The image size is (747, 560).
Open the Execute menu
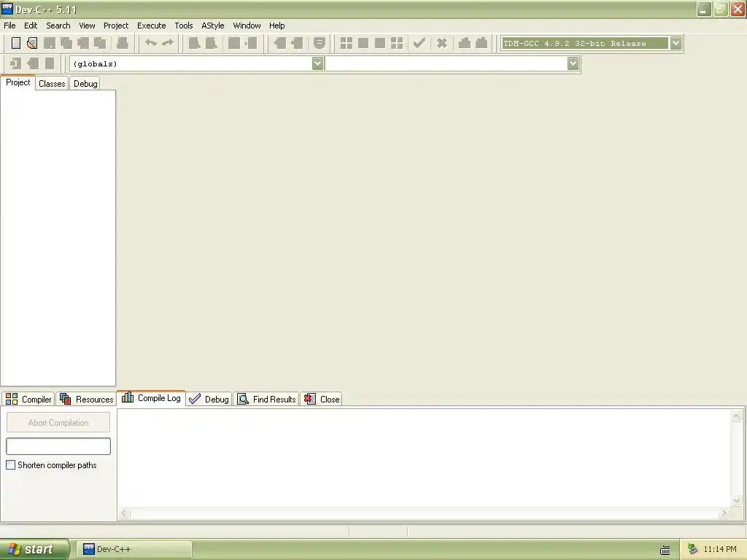click(152, 26)
